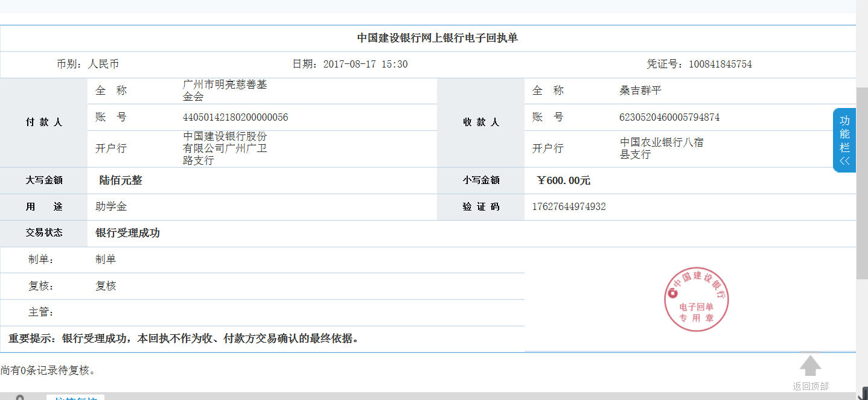868x400 pixels.
Task: Select payee name 桑吉群平
Action: tap(640, 90)
